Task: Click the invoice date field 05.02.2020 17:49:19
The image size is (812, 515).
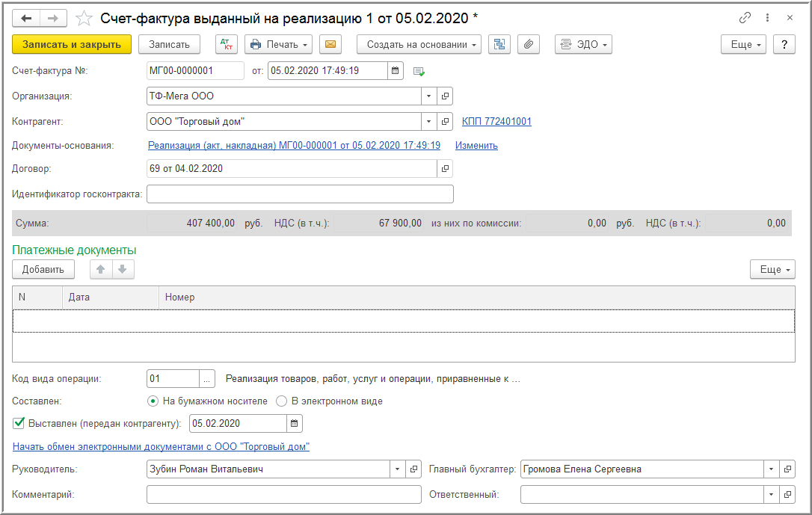Action: (327, 71)
